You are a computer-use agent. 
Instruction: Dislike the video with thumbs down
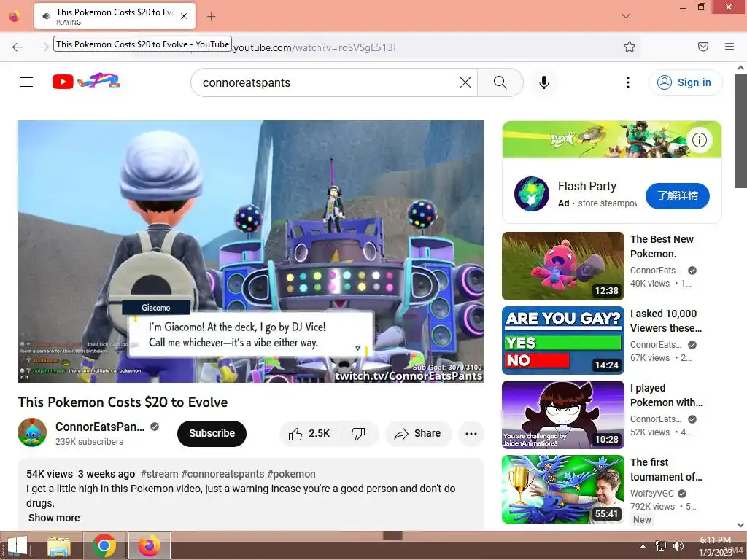(359, 433)
